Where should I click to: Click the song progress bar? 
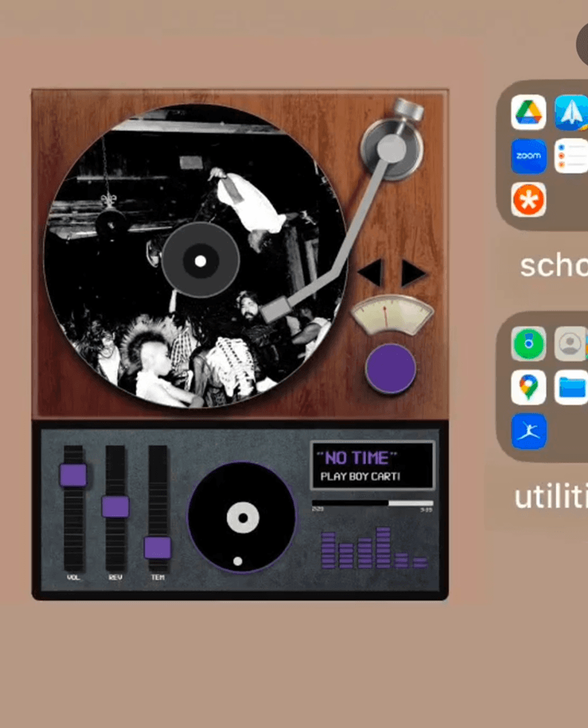point(372,503)
